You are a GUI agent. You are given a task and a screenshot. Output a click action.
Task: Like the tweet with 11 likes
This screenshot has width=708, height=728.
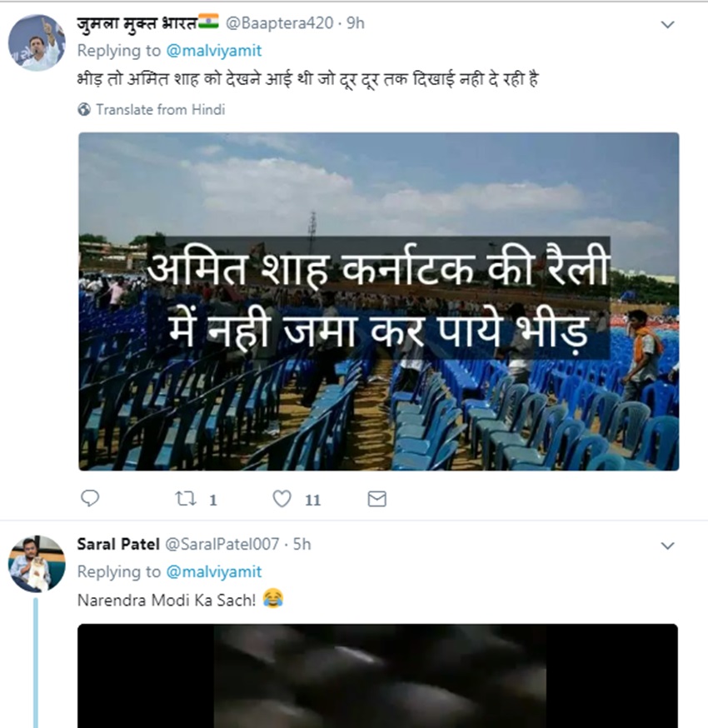tap(283, 498)
